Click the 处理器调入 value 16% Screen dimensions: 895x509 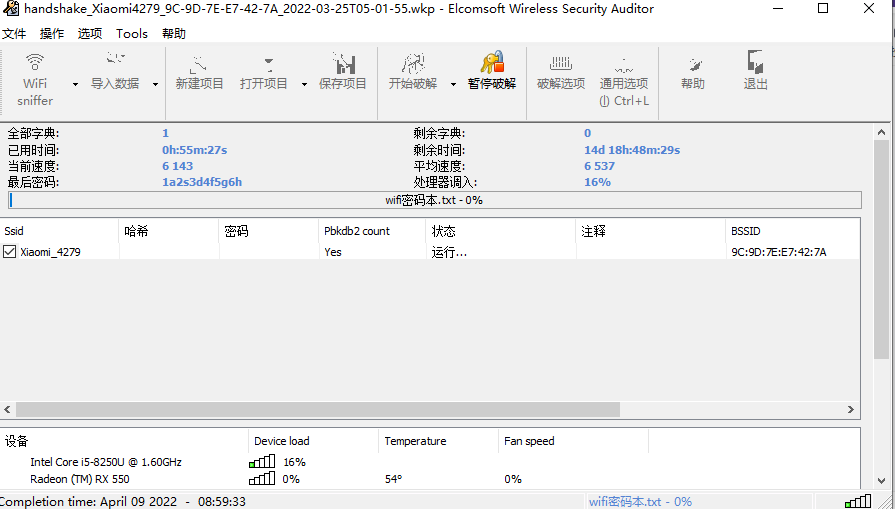click(597, 182)
